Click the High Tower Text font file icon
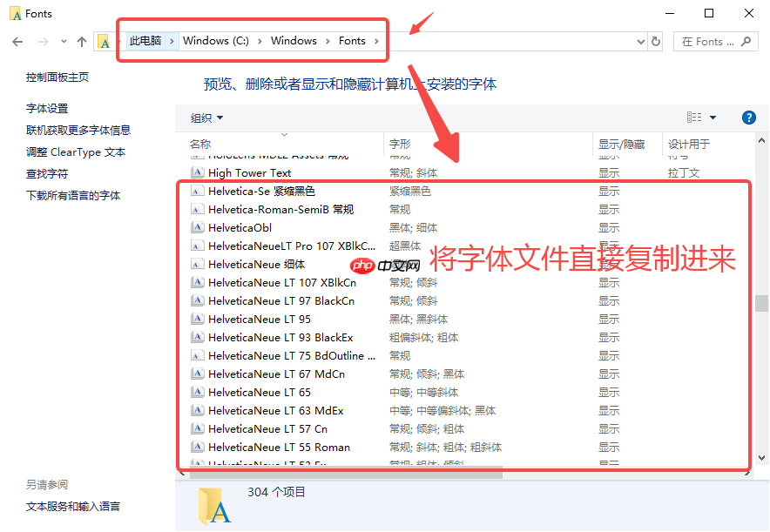This screenshot has width=770, height=532. (x=196, y=172)
